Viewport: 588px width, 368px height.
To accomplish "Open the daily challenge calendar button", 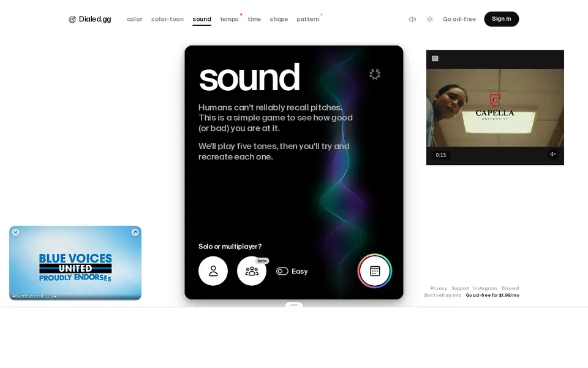I will [x=375, y=270].
